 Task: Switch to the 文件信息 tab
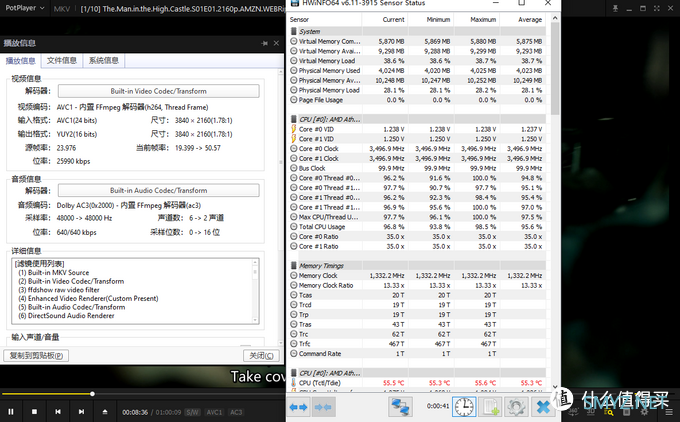62,60
